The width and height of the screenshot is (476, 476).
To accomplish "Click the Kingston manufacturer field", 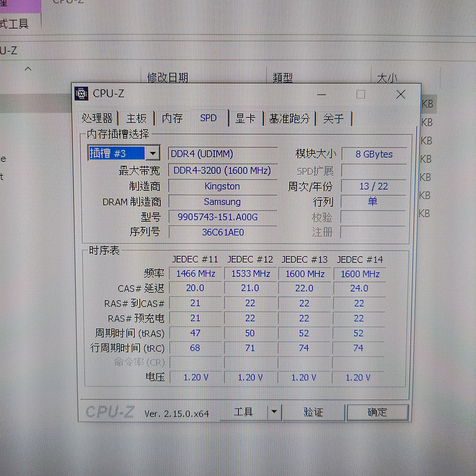I will tap(222, 186).
